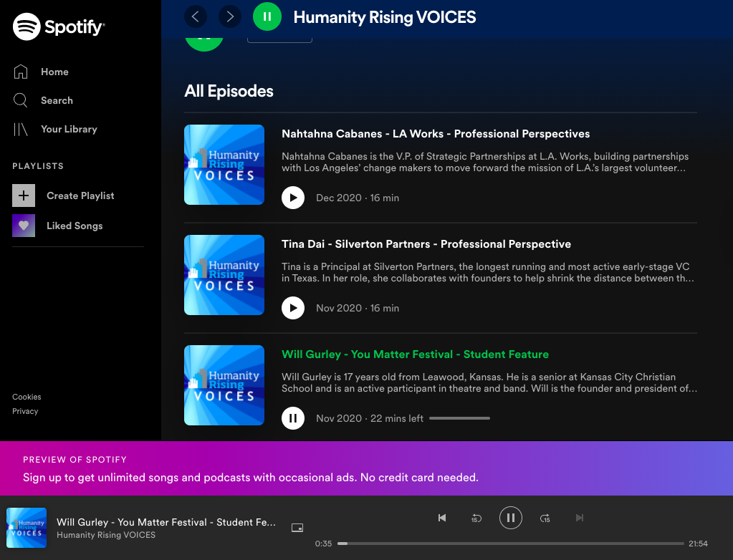This screenshot has width=733, height=560.
Task: Pause playback in the player bar
Action: click(x=510, y=518)
